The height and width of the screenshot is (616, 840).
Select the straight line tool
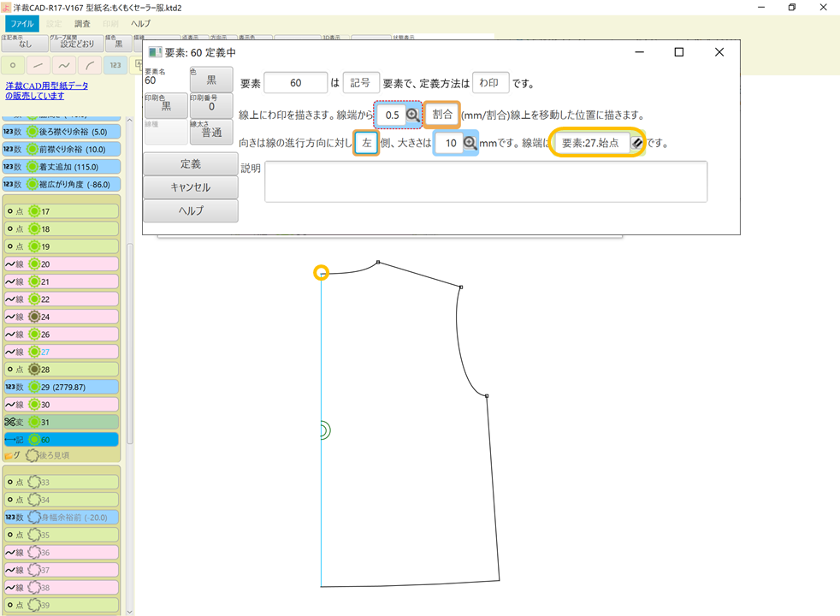pyautogui.click(x=37, y=65)
